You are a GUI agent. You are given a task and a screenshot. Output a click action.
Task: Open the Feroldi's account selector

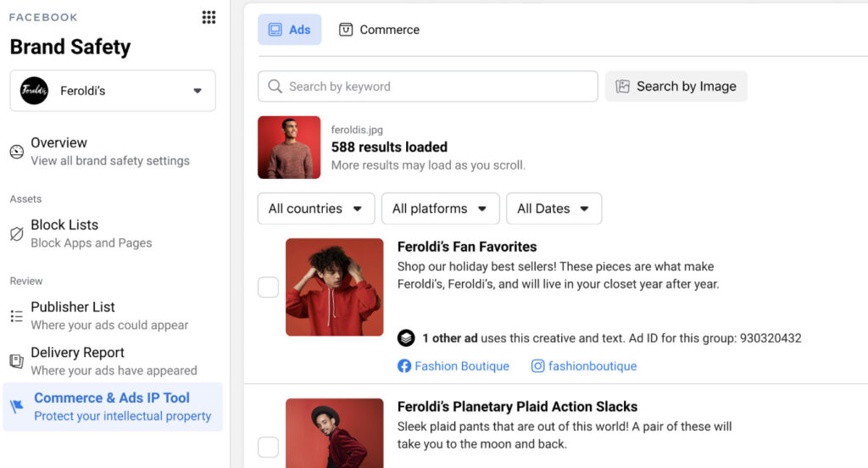click(x=113, y=91)
